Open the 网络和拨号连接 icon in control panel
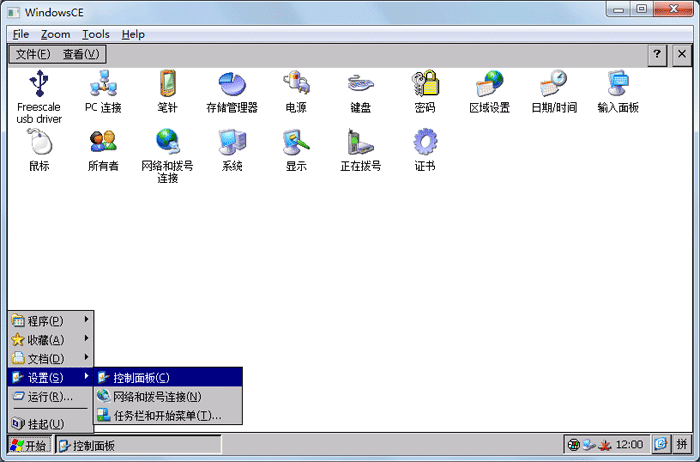The image size is (700, 462). point(167,156)
